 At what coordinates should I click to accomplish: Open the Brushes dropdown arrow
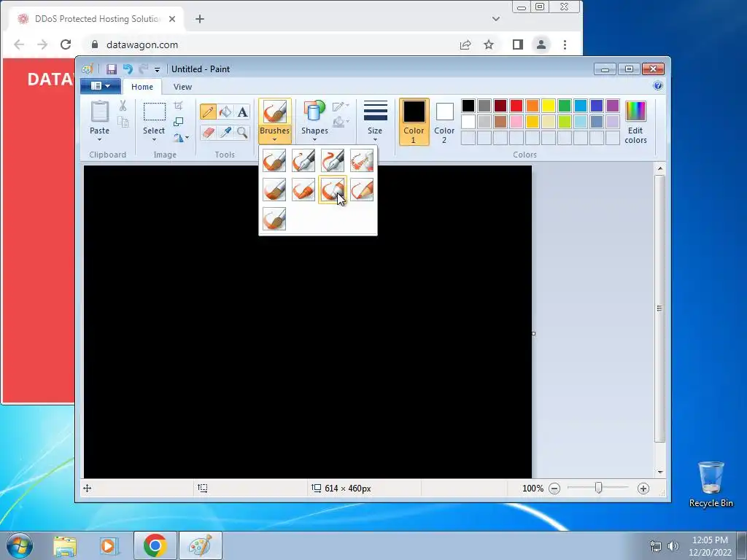click(x=274, y=139)
